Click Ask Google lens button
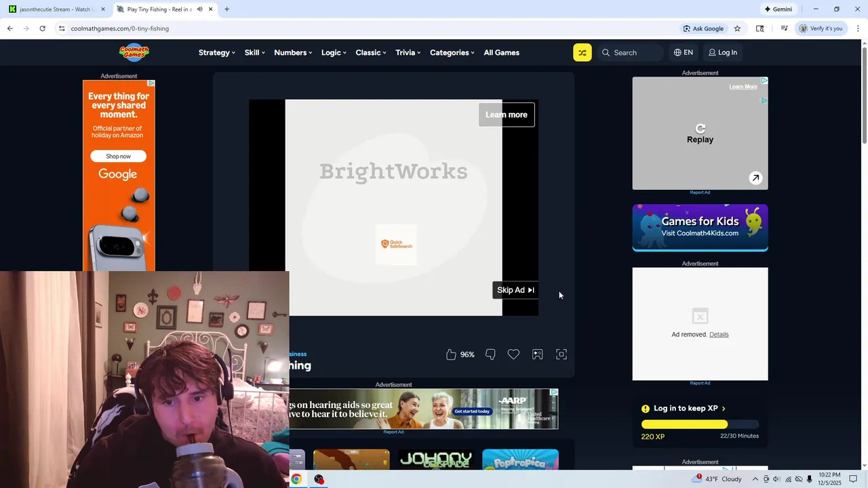Viewport: 868px width, 488px height. tap(703, 28)
